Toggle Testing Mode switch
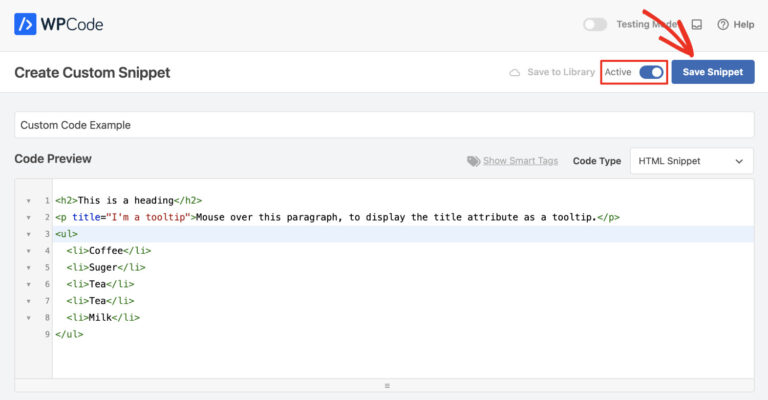 [x=595, y=24]
